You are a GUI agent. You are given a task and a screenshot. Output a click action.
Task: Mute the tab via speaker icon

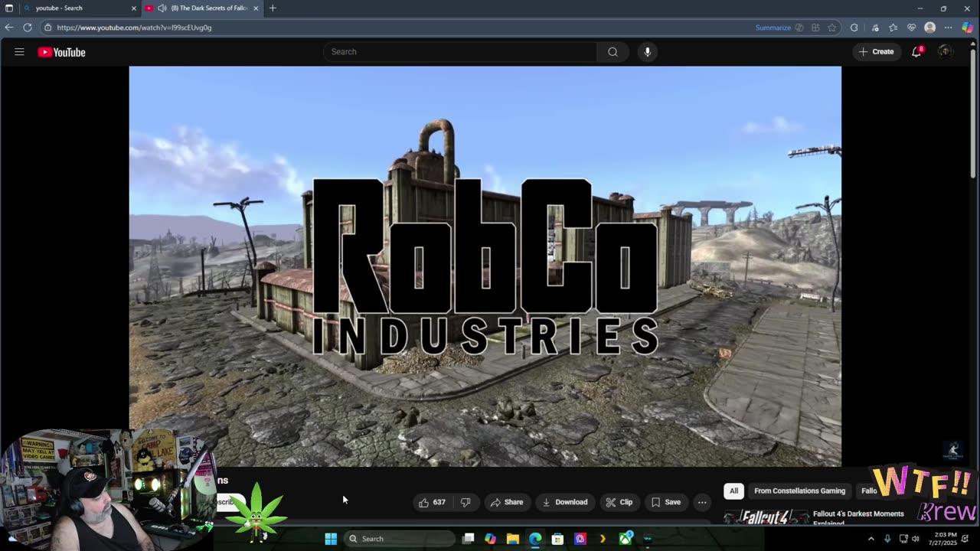click(x=162, y=8)
